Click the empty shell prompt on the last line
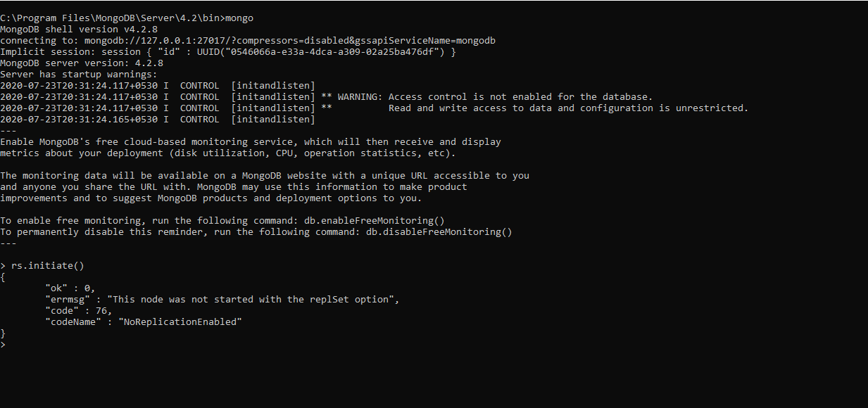The image size is (868, 408). coord(4,345)
